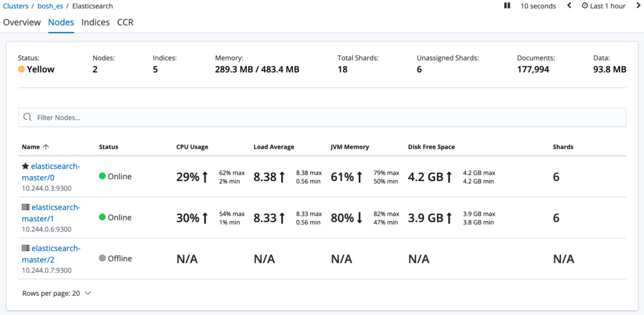Viewport: 644px width, 315px height.
Task: Click the 30% CPU usage value
Action: tap(188, 218)
